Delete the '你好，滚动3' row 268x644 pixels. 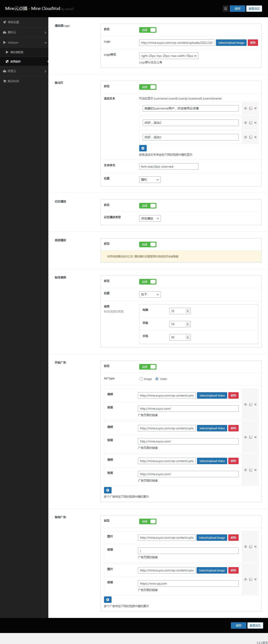click(255, 137)
